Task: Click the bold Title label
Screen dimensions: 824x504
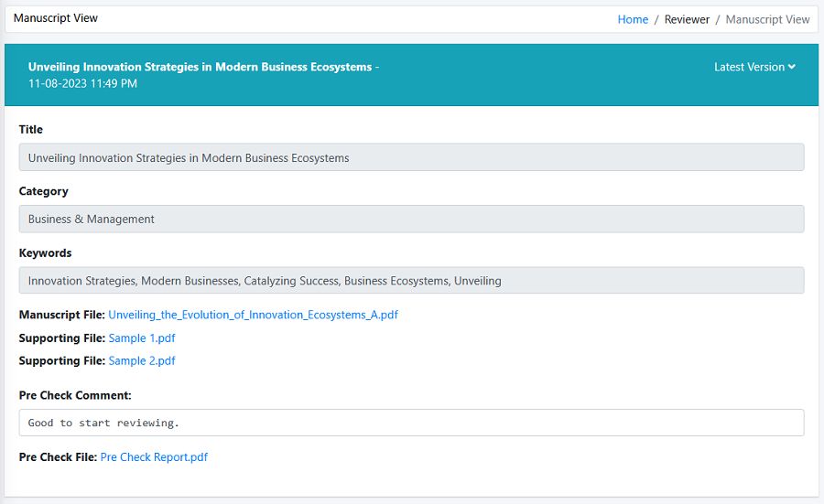Action: (x=31, y=130)
